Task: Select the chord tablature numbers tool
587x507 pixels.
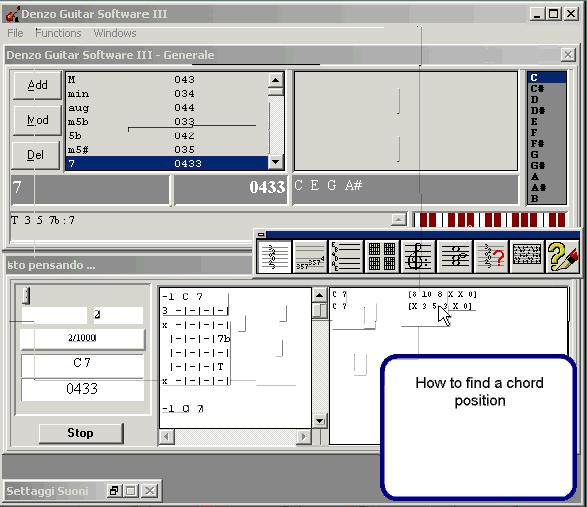Action: pyautogui.click(x=274, y=256)
